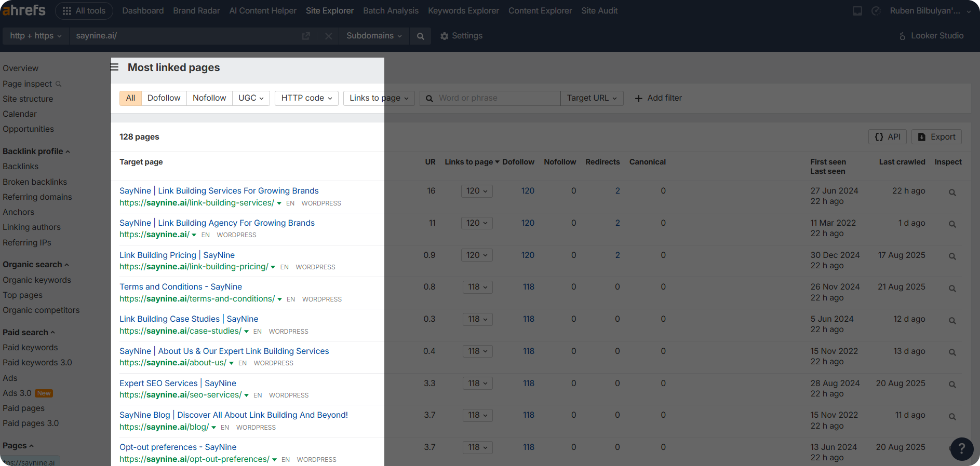Inspect the link-building-services row
This screenshot has width=980, height=466.
[x=952, y=192]
